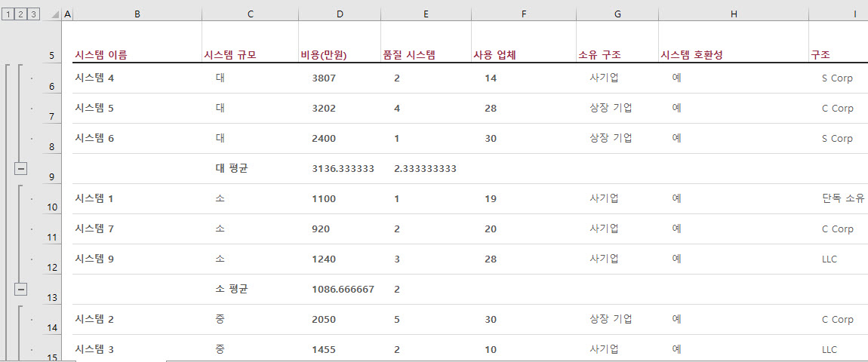Select row 8 header
The image size is (868, 362).
pyautogui.click(x=53, y=138)
